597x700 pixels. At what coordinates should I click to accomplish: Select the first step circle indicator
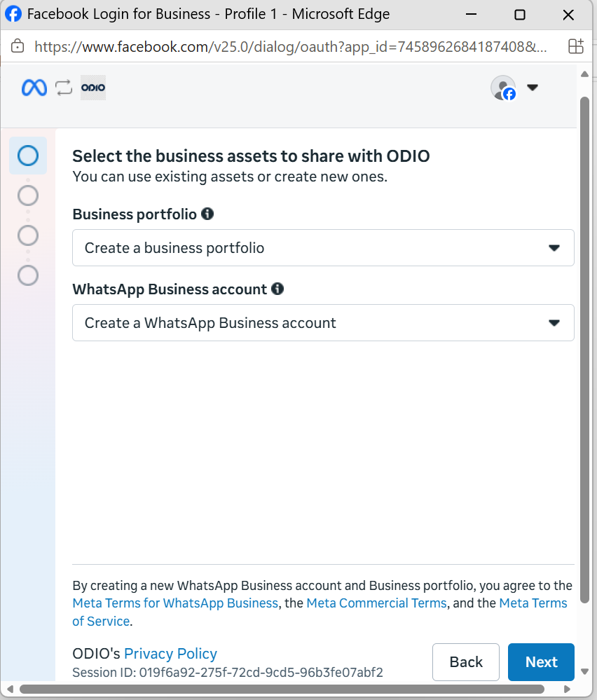tap(28, 156)
